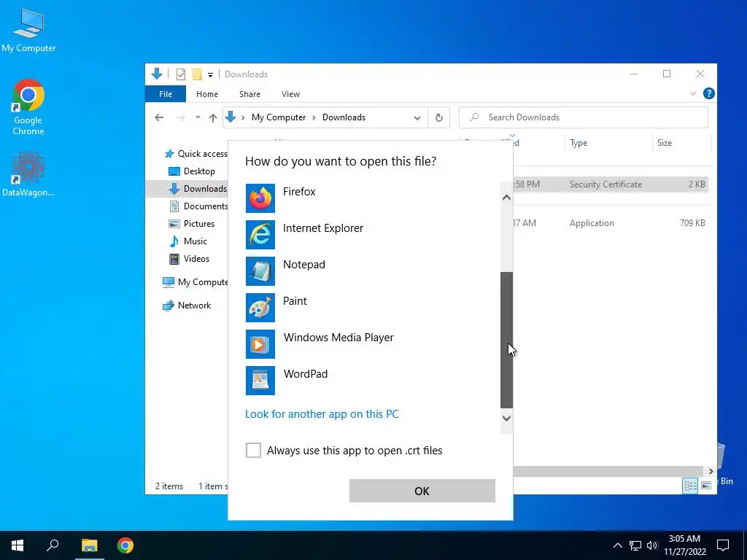Screen dimensions: 747x560
Task: Go back with the Explorer back arrow
Action: (159, 117)
